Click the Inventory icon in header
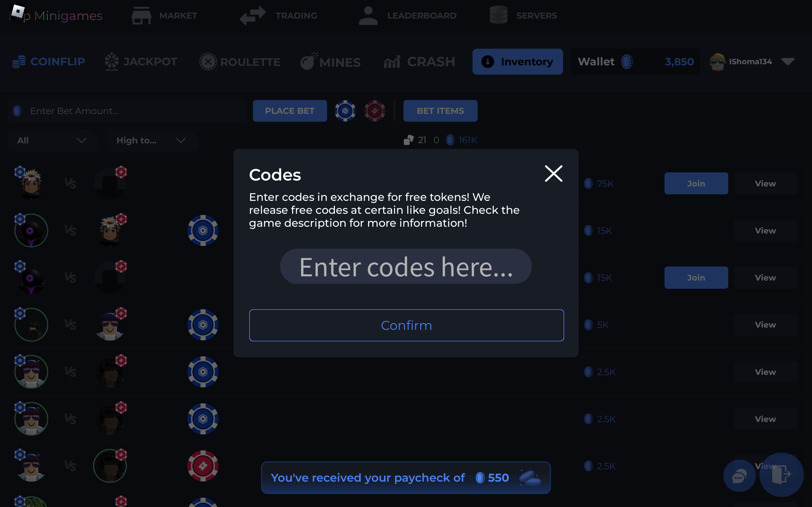This screenshot has height=507, width=812. pyautogui.click(x=487, y=61)
